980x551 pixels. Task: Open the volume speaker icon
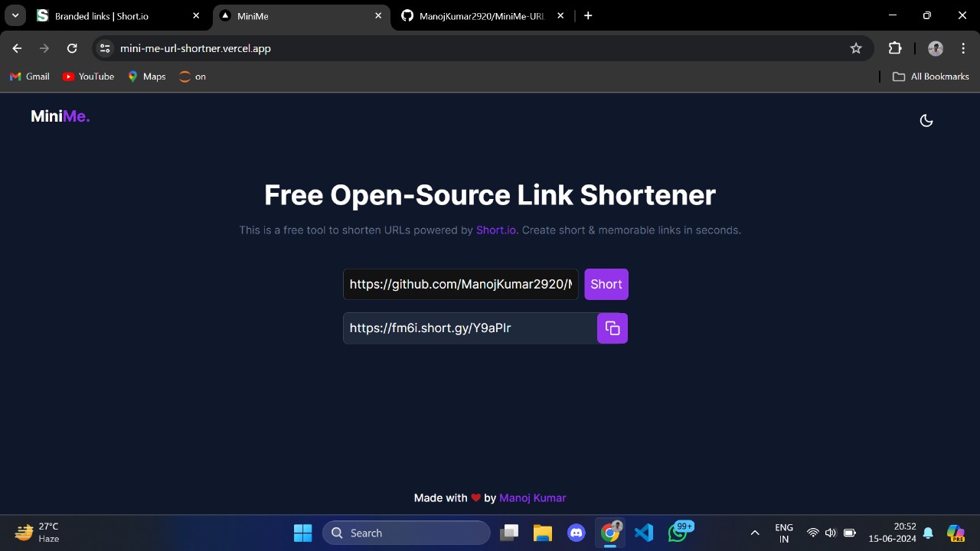coord(831,533)
